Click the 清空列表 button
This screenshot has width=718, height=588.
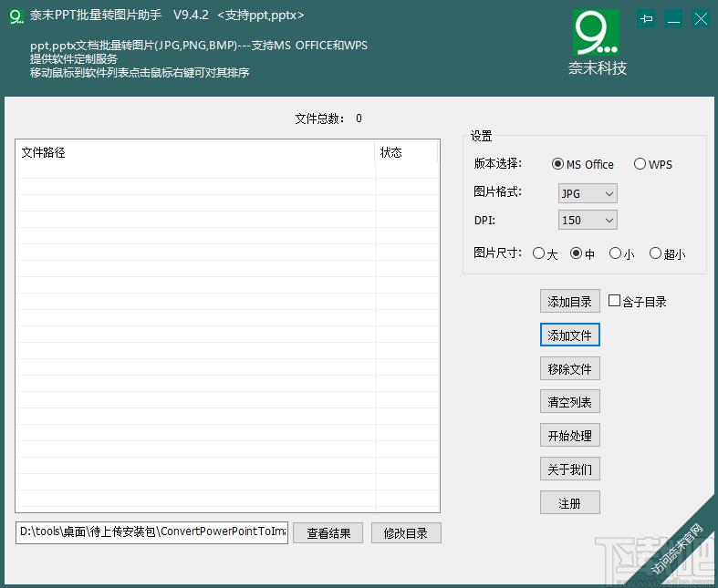(x=569, y=402)
